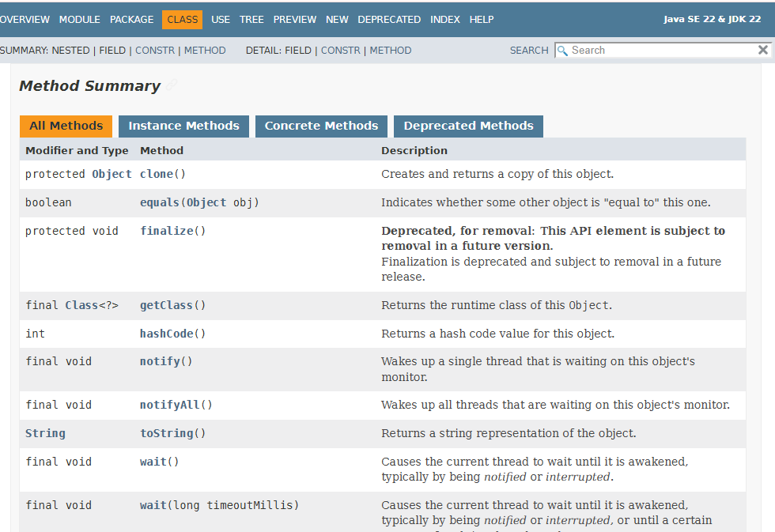Jump to Summary Method section
This screenshot has height=532, width=775.
tap(205, 51)
